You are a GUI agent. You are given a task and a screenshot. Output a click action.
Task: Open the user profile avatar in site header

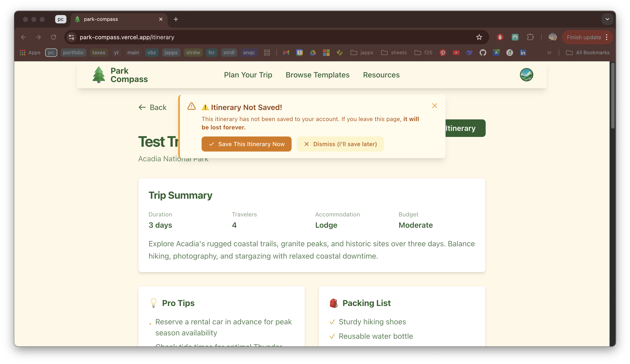coord(526,75)
